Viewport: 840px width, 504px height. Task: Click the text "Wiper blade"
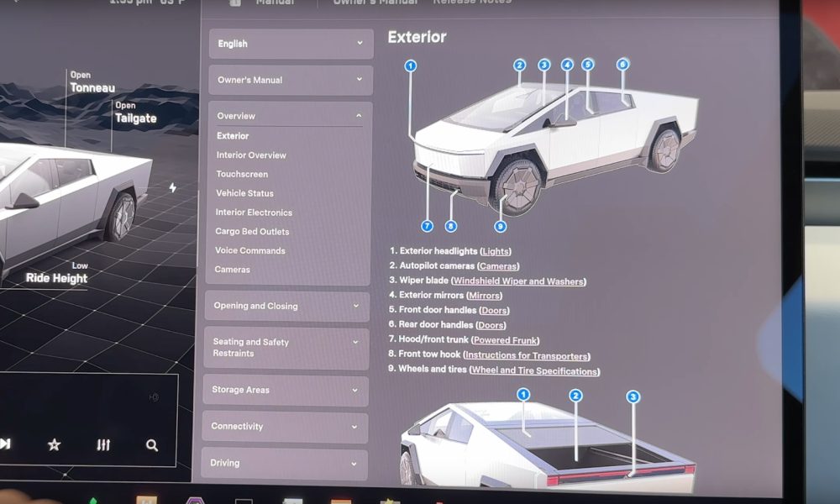point(423,281)
